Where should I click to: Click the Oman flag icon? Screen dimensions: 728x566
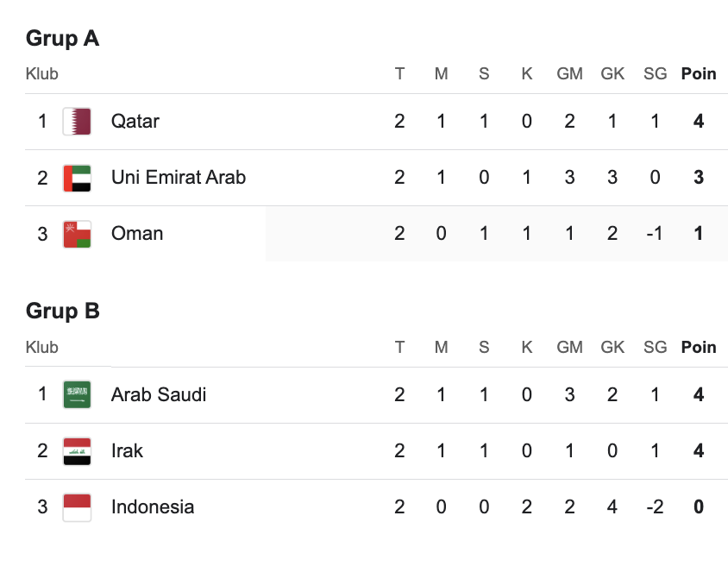pyautogui.click(x=77, y=234)
